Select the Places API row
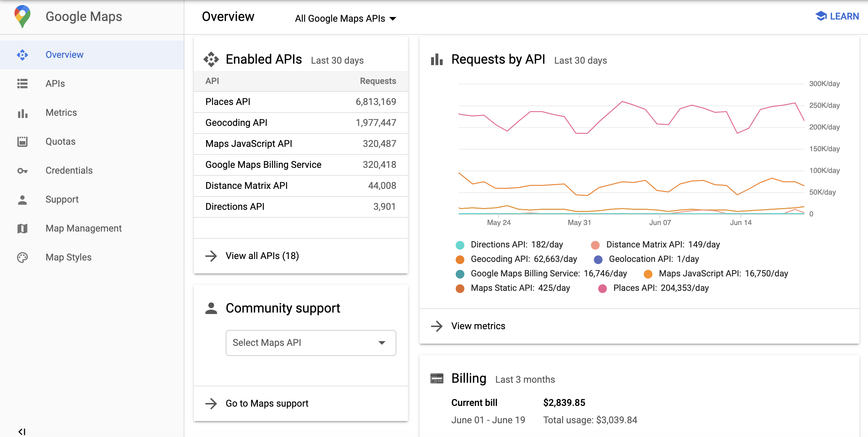 coord(301,101)
